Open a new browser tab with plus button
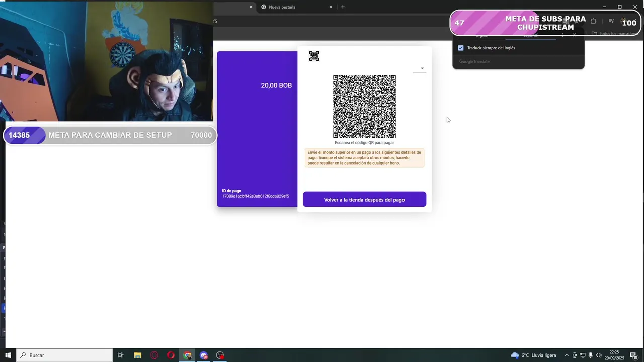The image size is (644, 362). pyautogui.click(x=343, y=7)
